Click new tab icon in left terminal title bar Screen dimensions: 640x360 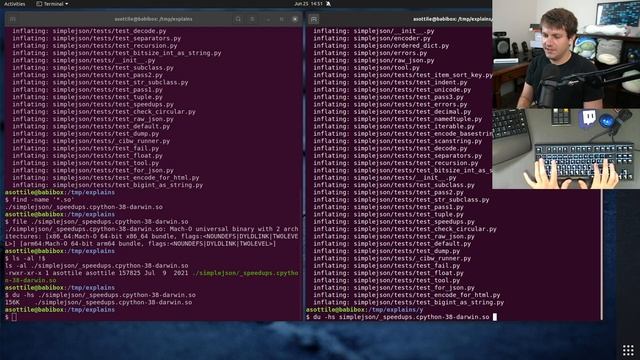tap(13, 19)
